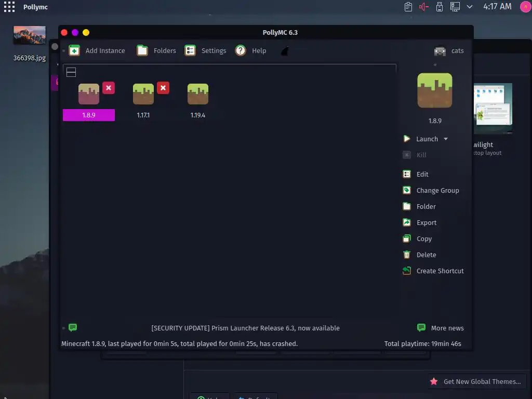
Task: Choose Export in the instance sidebar
Action: tap(427, 222)
